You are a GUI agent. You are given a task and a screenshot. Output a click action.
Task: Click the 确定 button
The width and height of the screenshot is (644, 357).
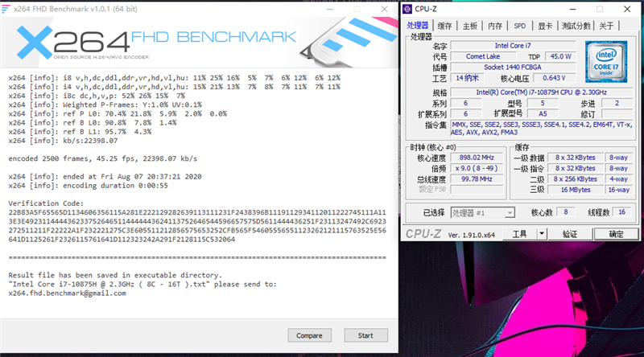616,234
